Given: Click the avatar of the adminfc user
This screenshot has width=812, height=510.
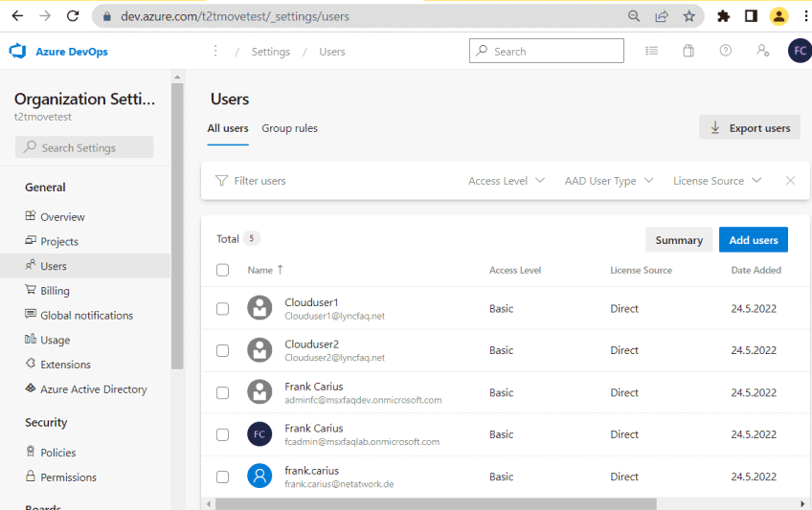Looking at the screenshot, I should pyautogui.click(x=259, y=392).
